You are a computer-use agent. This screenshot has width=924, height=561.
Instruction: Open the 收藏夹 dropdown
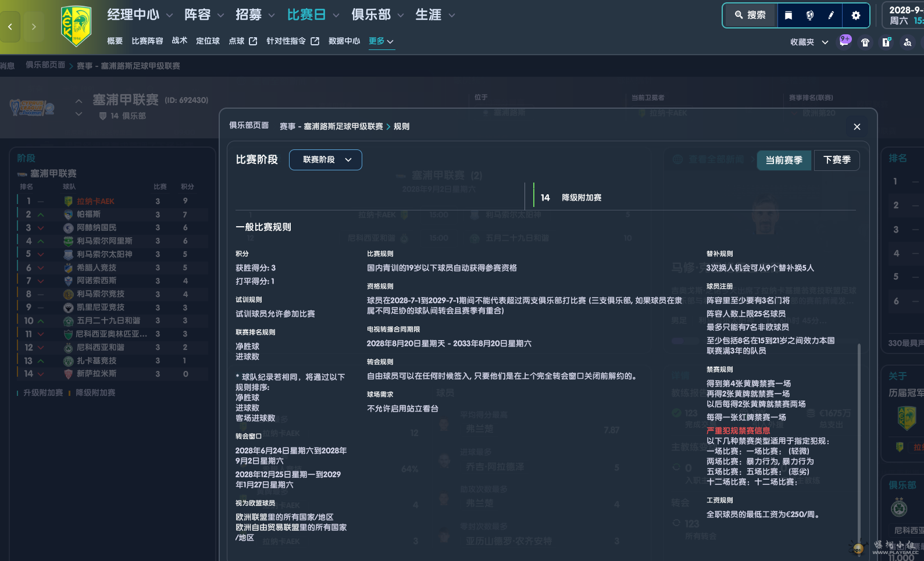(809, 42)
